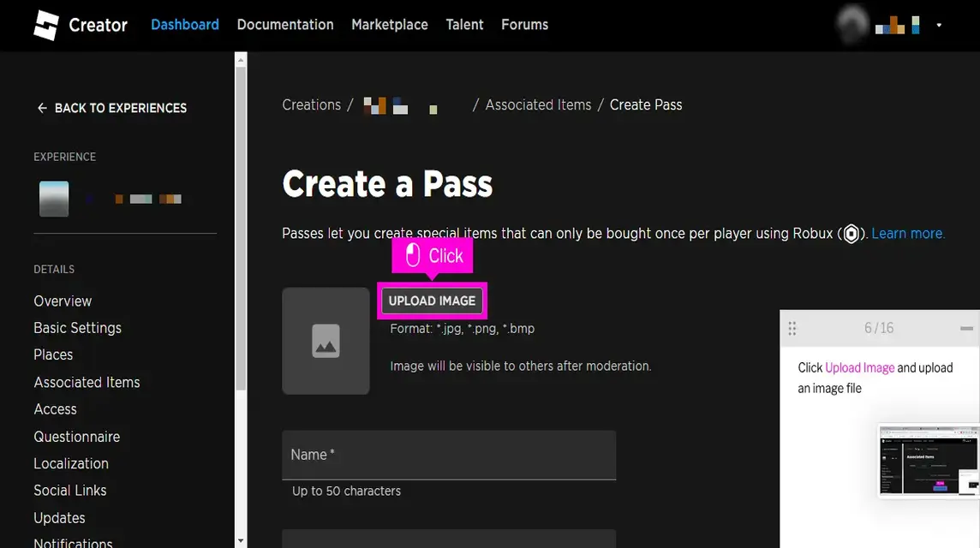Click the gray image placeholder icon
The height and width of the screenshot is (548, 980).
326,341
